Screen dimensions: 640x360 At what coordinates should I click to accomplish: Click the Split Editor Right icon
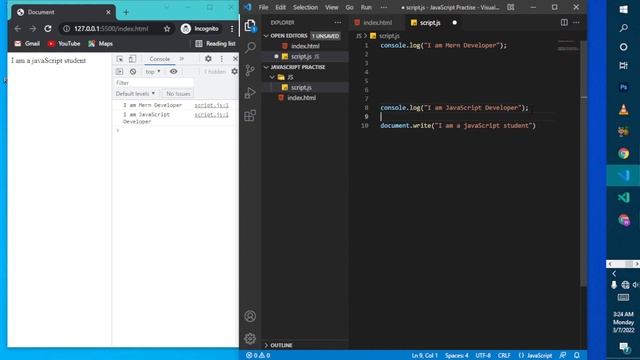[564, 22]
